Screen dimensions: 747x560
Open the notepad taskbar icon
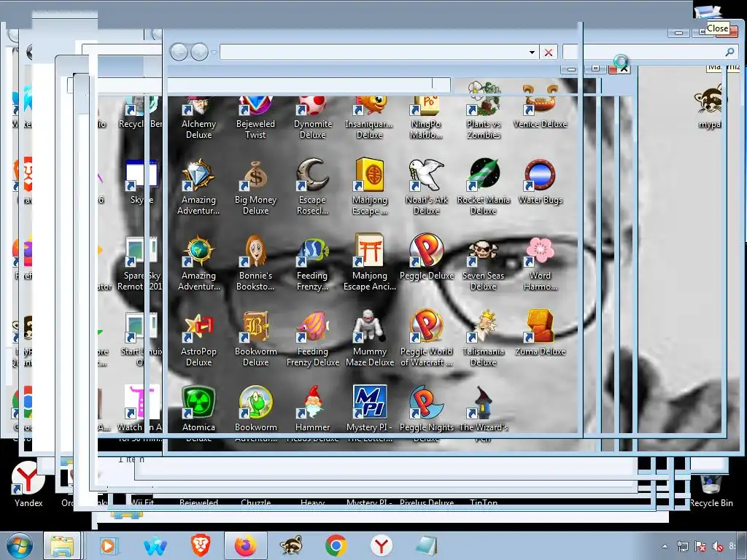tap(426, 546)
